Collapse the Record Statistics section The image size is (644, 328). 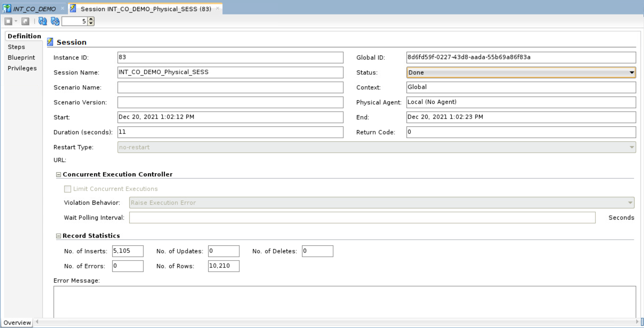[x=59, y=236]
